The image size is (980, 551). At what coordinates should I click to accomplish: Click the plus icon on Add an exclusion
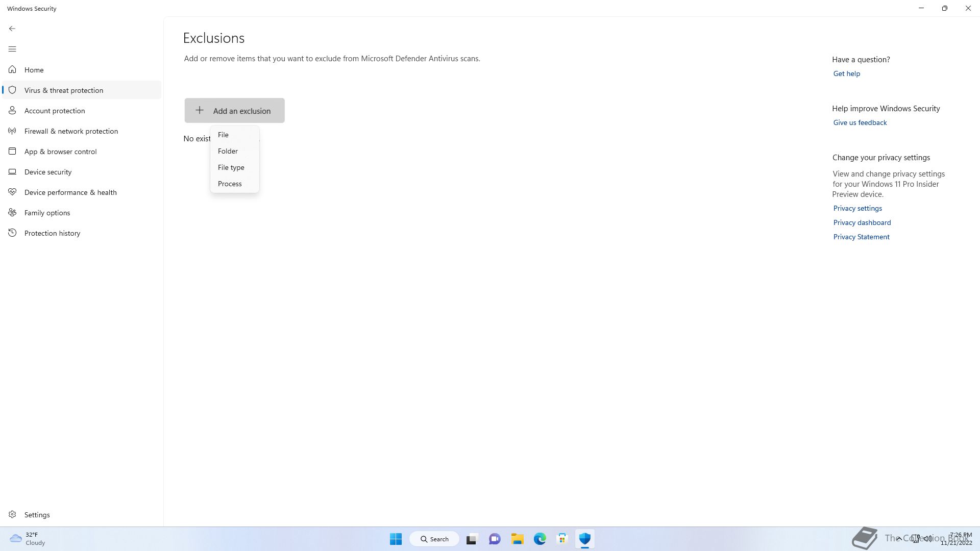point(200,110)
